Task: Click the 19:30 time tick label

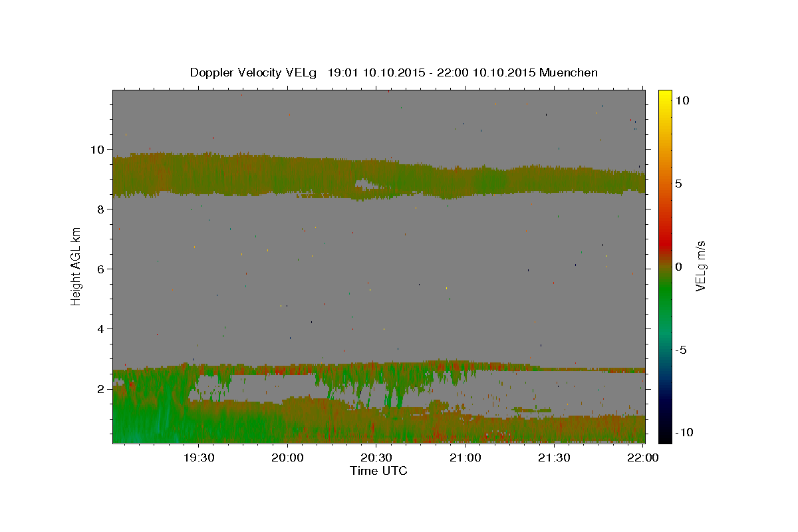Action: (x=199, y=458)
